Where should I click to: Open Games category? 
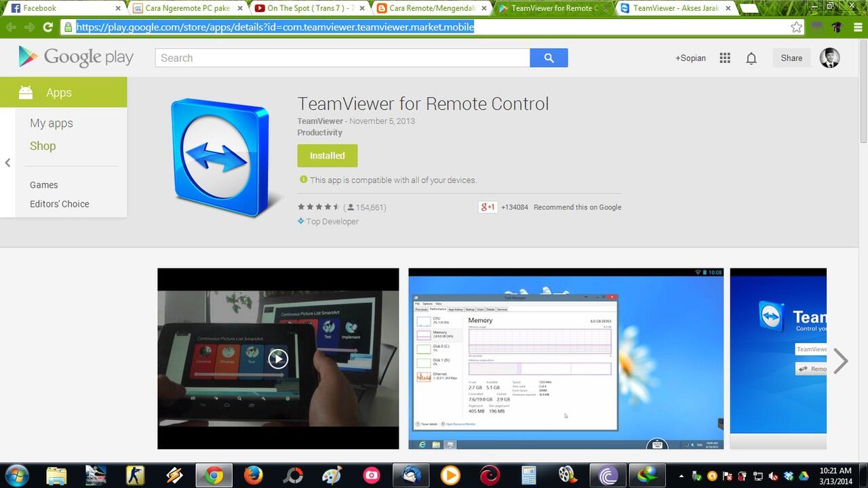(x=44, y=185)
